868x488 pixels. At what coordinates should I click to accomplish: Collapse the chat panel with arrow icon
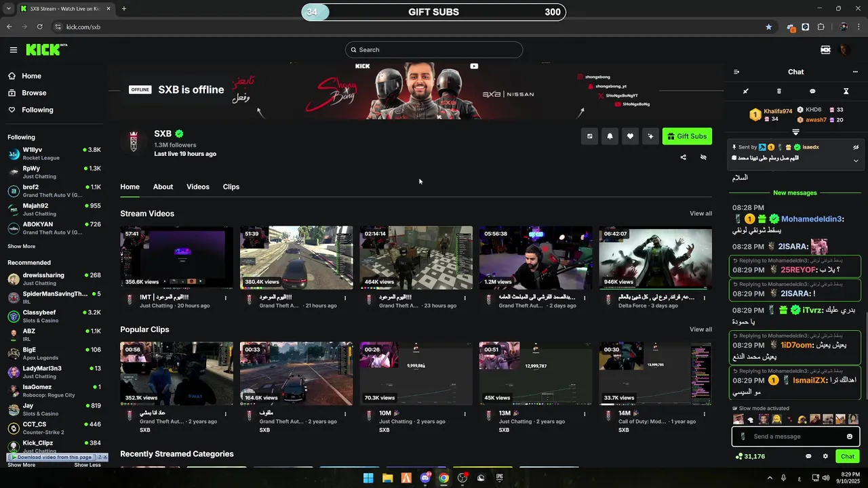click(x=736, y=72)
